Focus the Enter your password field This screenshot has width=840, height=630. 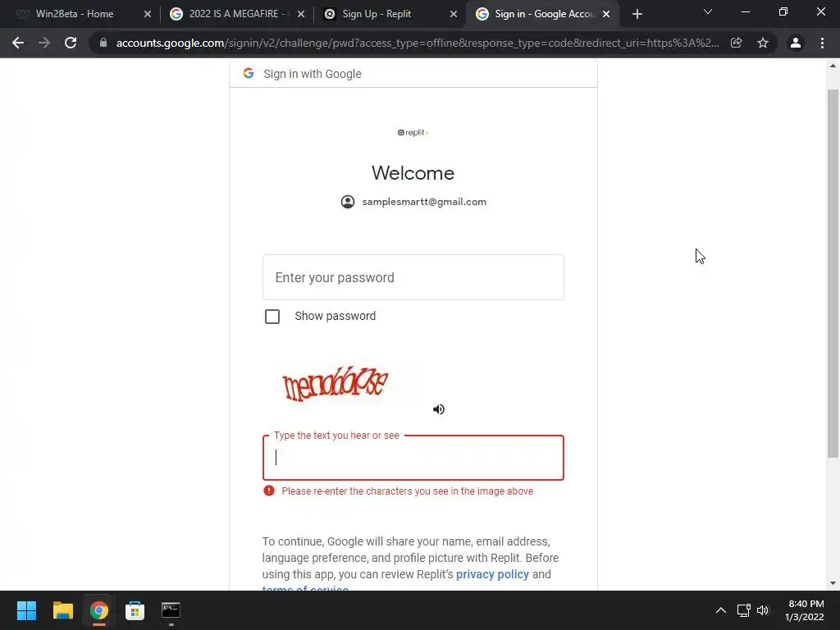tap(413, 277)
